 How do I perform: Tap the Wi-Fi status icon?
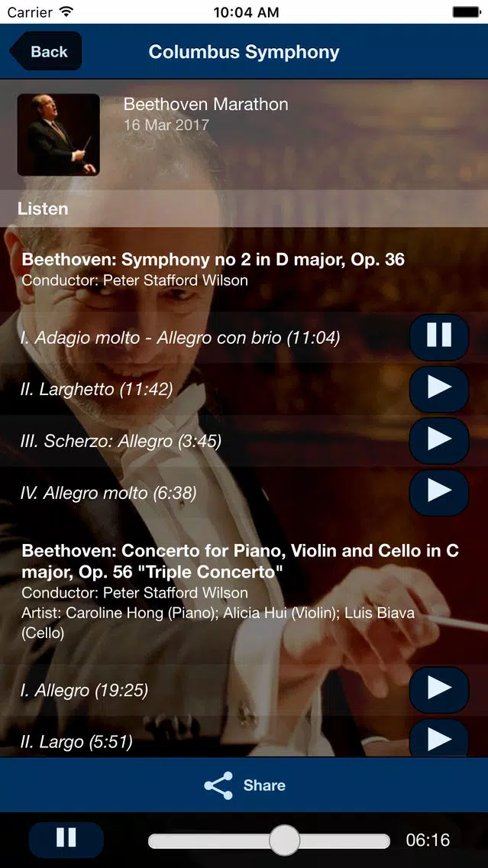pyautogui.click(x=66, y=11)
